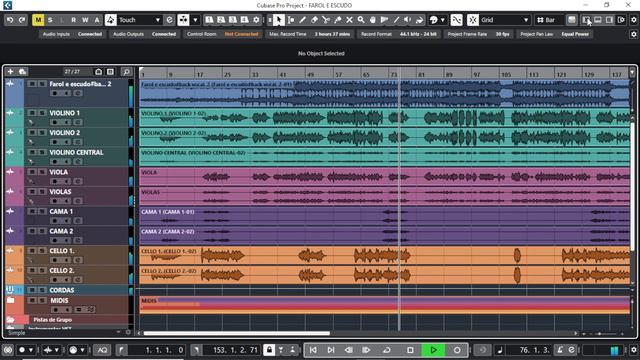640x360 pixels.
Task: Click Project Frame Rate 30 fps
Action: click(x=478, y=34)
